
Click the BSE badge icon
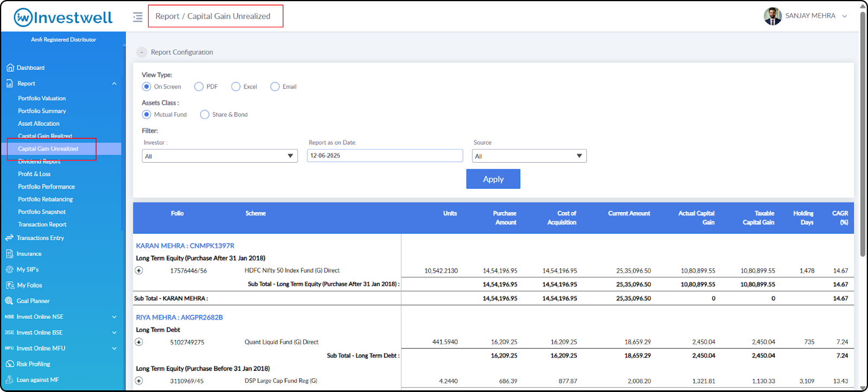[9, 332]
